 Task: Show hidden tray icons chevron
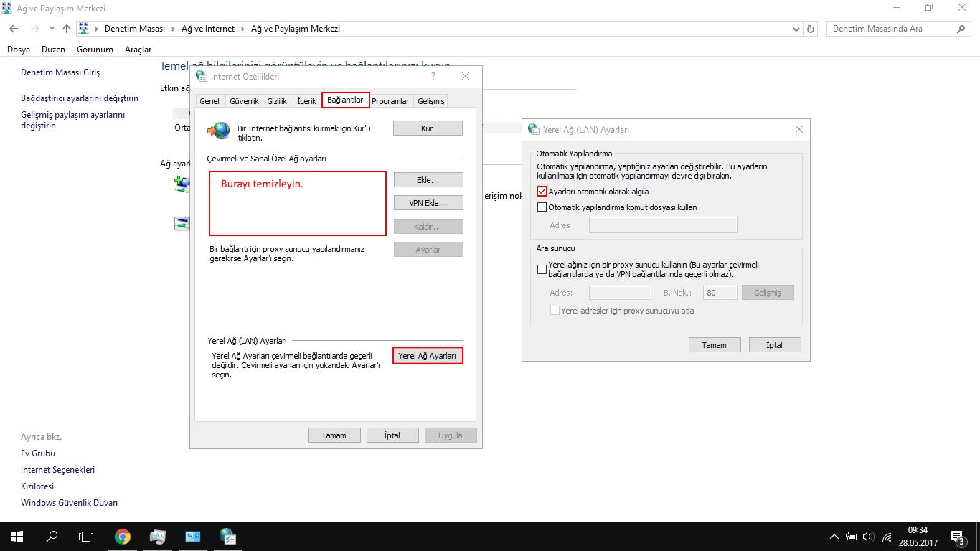pos(834,537)
